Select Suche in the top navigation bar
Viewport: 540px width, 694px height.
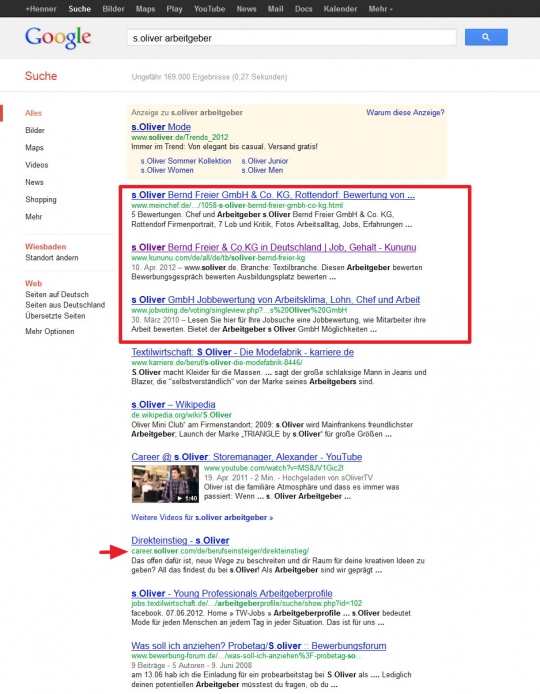79,9
